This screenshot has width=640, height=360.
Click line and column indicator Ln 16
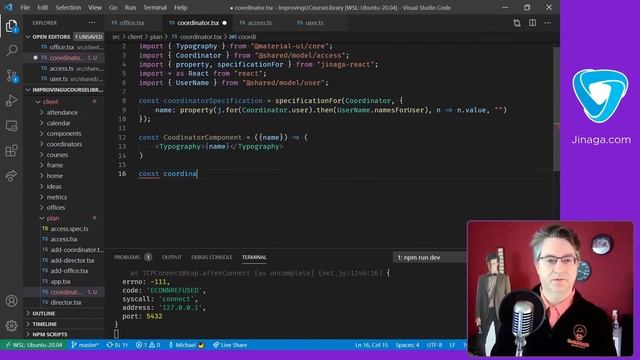[x=371, y=345]
